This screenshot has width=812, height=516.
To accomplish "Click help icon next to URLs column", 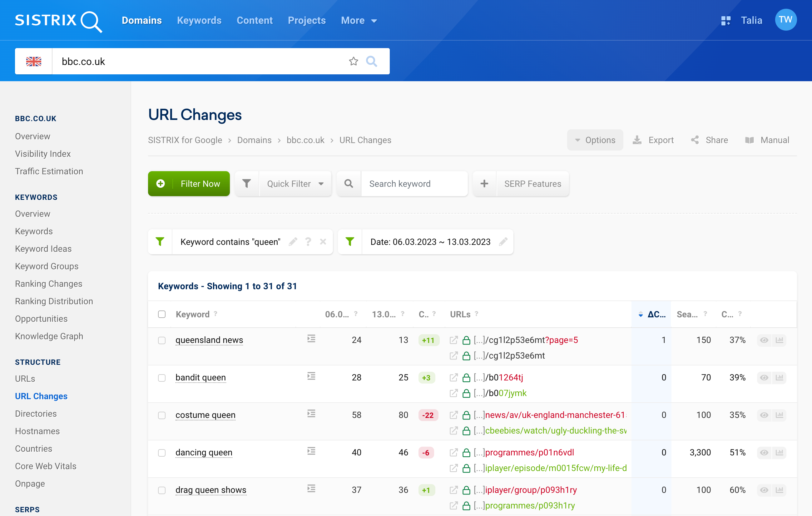I will (477, 314).
